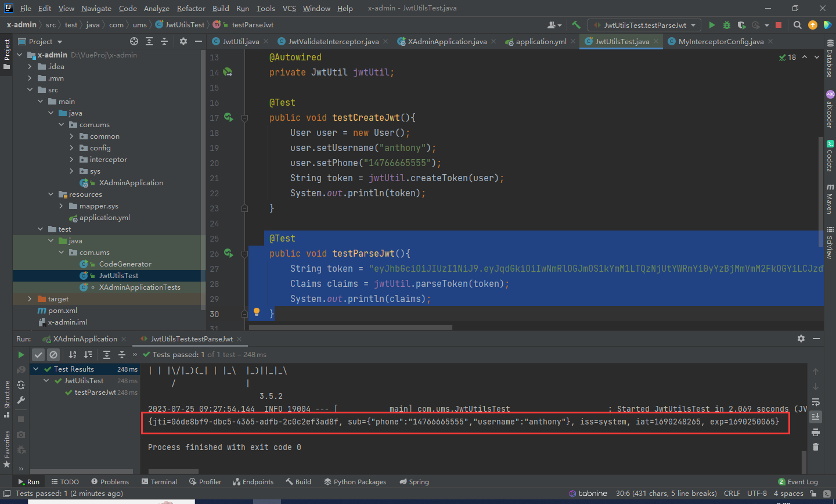This screenshot has width=836, height=504.
Task: Expand the common package
Action: click(x=71, y=136)
